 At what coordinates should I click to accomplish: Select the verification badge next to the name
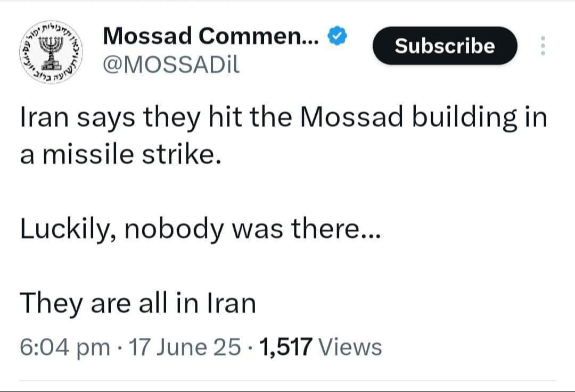(337, 35)
